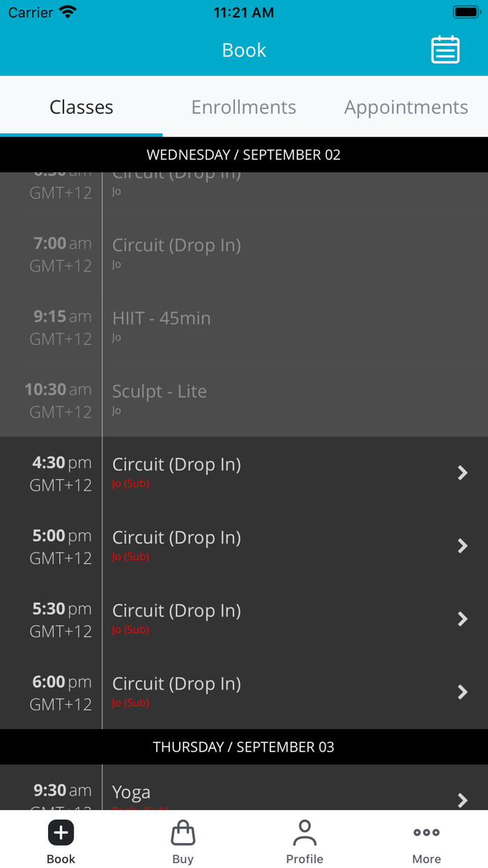
Task: Open the 9:30 am Yoga class
Action: (x=131, y=793)
